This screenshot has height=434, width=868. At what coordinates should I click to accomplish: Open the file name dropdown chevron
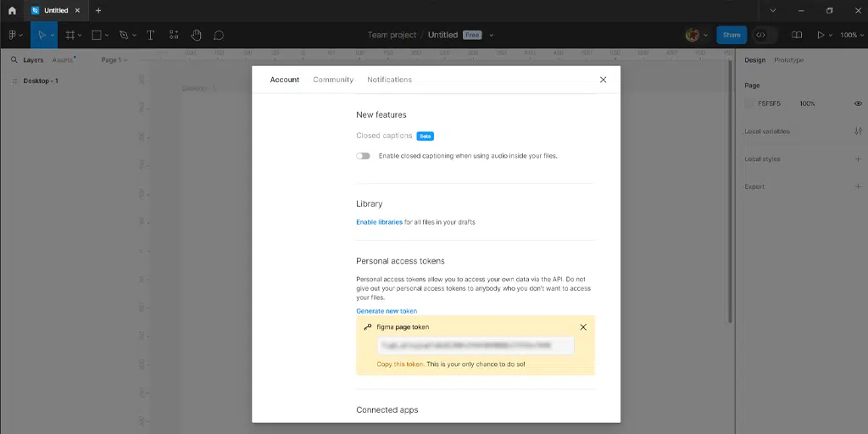pos(491,35)
